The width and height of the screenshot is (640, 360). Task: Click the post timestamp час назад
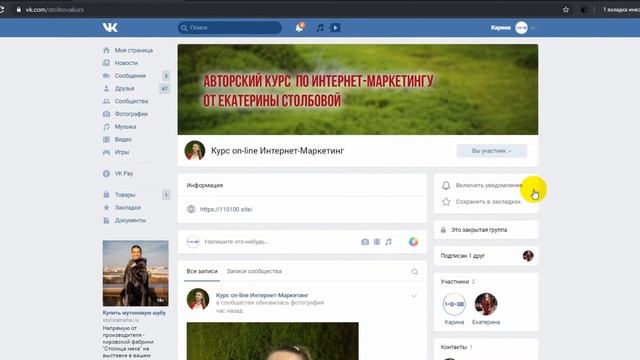coord(229,311)
